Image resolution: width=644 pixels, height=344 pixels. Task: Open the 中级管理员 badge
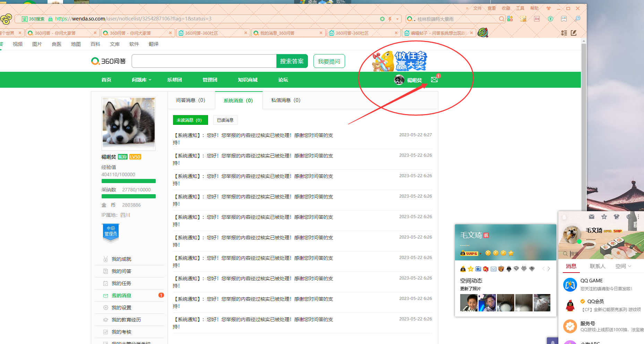pyautogui.click(x=111, y=233)
